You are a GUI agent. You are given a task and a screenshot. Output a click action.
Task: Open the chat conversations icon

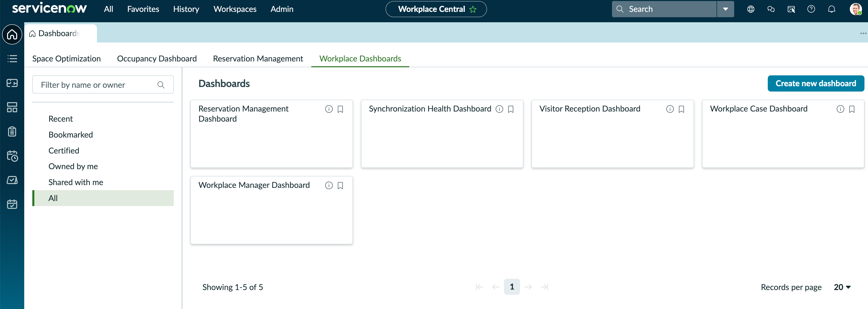pos(771,9)
